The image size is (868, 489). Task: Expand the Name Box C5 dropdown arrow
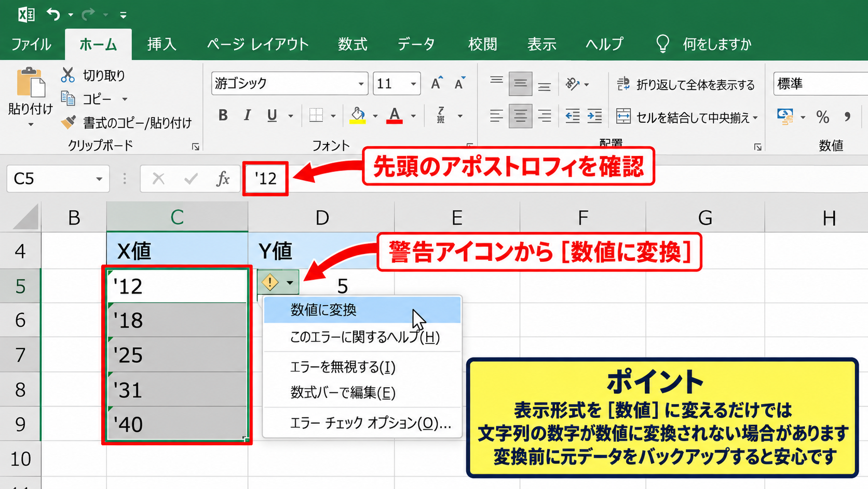pos(99,179)
